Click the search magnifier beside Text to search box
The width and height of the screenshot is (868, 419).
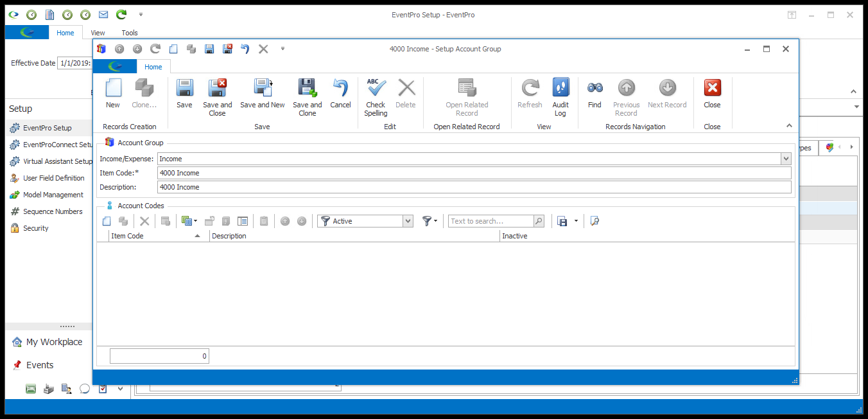coord(539,221)
